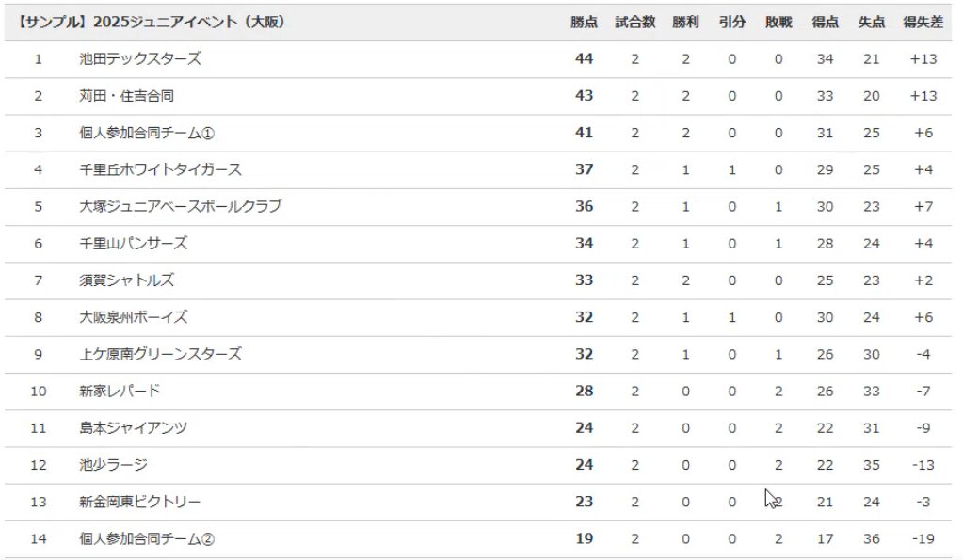Open 大塚ジュニアベースボールクラブ team link
This screenshot has height=560, width=963.
180,206
